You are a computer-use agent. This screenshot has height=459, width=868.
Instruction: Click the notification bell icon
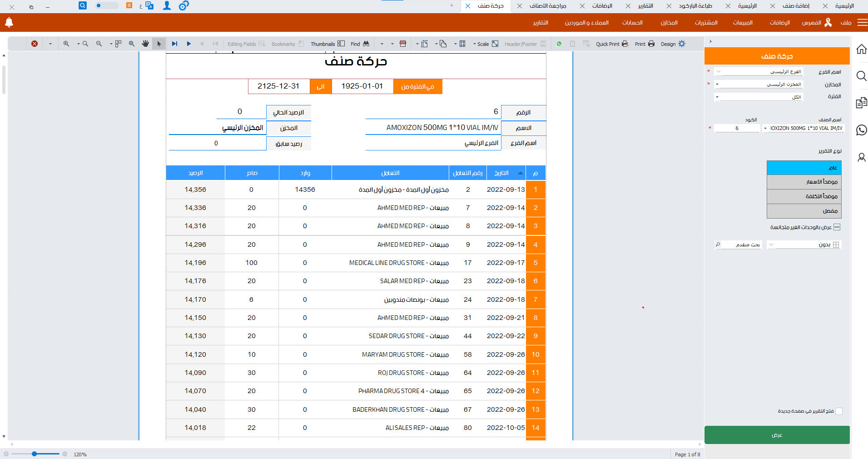click(9, 22)
